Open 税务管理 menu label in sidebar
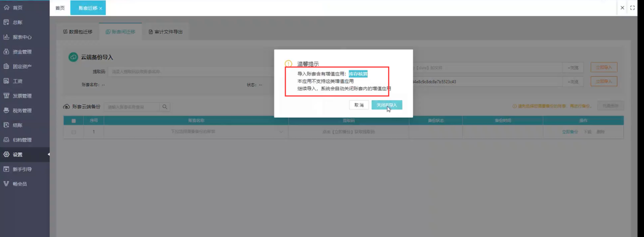Viewport: 644px width, 237px height. point(22,110)
